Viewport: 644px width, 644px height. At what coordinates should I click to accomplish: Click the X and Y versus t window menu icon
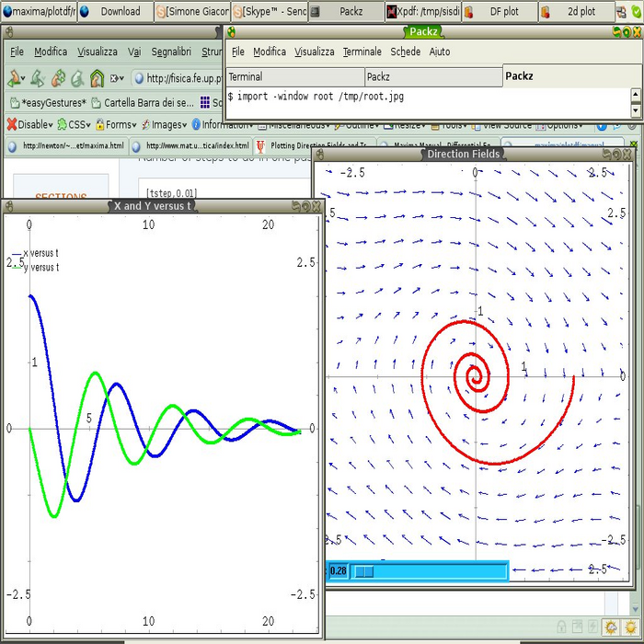point(9,206)
